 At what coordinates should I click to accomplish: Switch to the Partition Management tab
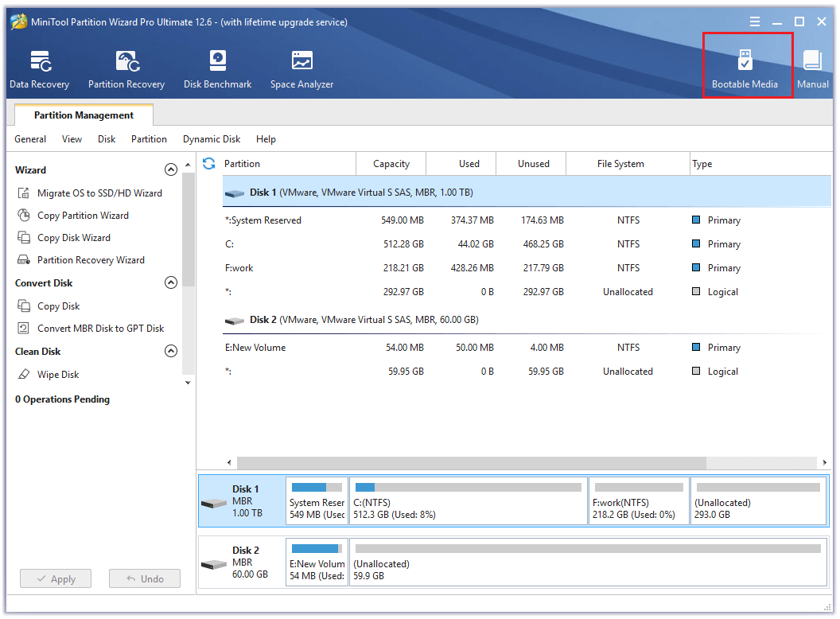point(84,115)
